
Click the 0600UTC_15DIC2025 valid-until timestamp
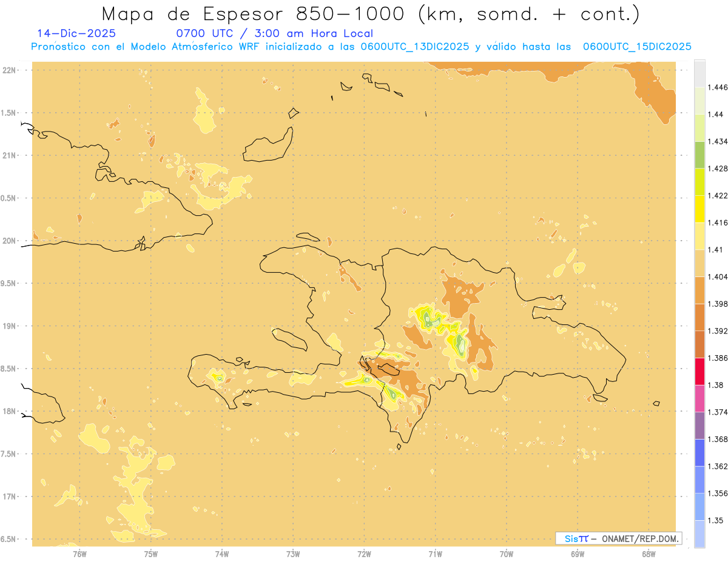(636, 47)
